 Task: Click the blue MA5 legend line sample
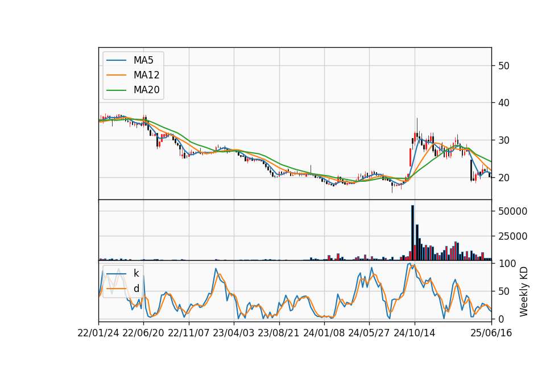pyautogui.click(x=116, y=60)
